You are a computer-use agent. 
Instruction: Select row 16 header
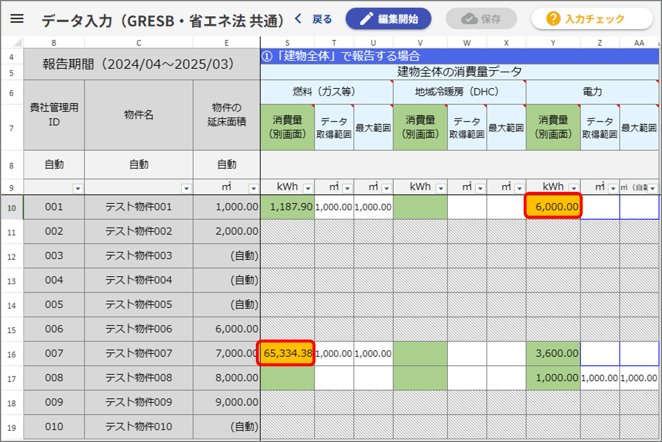(12, 354)
